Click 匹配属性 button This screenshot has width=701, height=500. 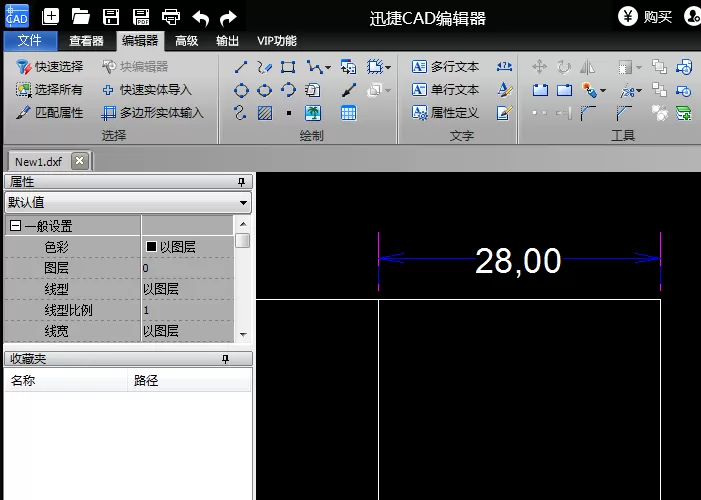[x=49, y=113]
